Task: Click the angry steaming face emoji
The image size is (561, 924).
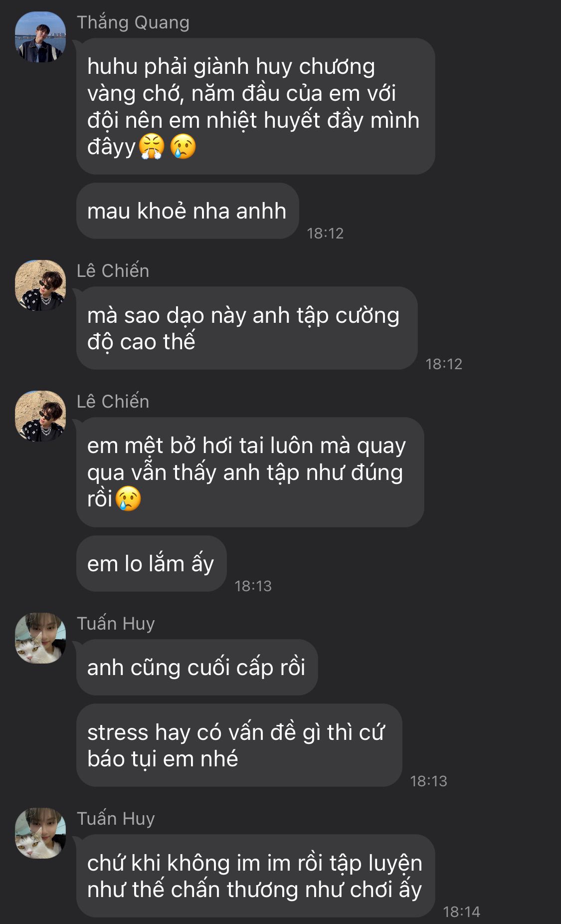Action: 152,147
